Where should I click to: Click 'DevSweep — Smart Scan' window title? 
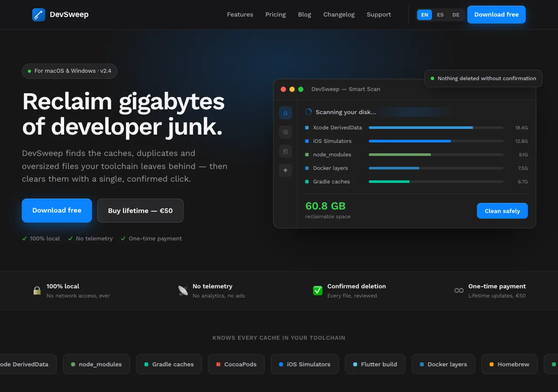346,89
